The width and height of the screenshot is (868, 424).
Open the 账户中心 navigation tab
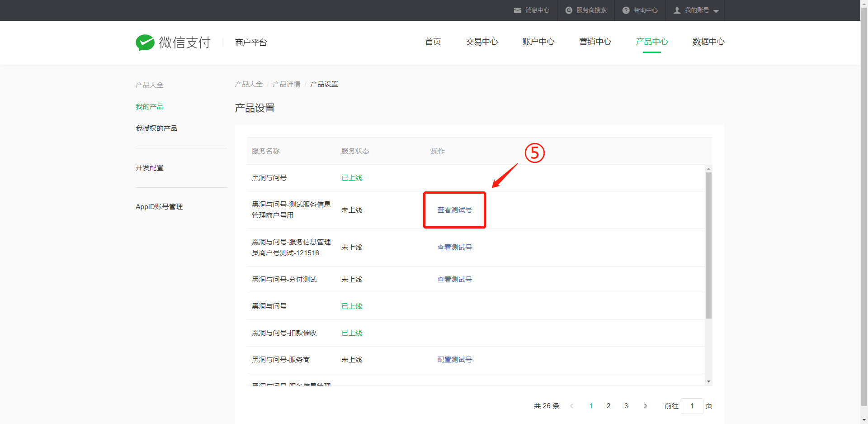538,42
